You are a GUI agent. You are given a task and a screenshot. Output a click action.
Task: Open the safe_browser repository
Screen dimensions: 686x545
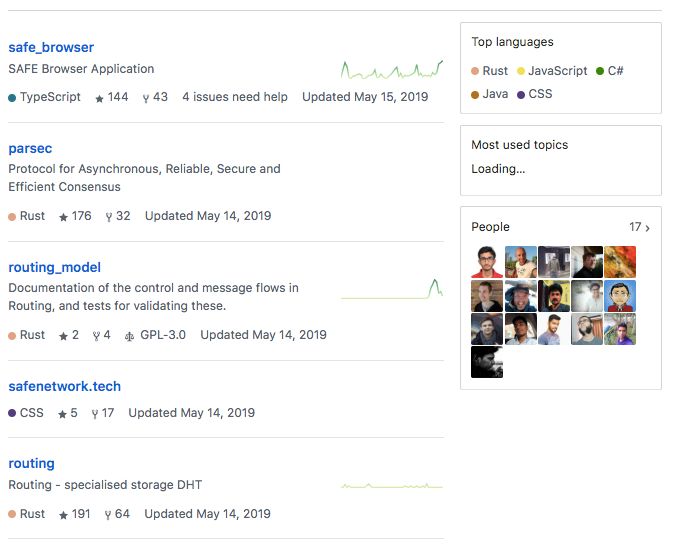pyautogui.click(x=51, y=47)
